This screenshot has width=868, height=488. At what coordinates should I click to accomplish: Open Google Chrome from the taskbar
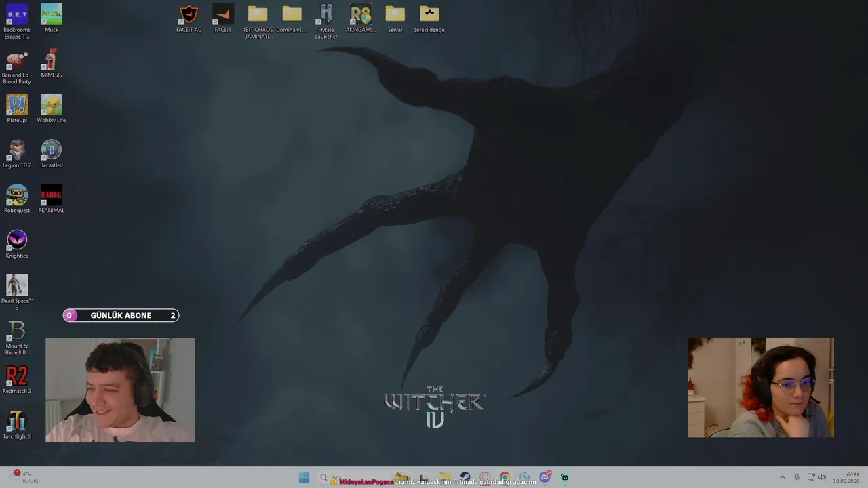coord(505,477)
